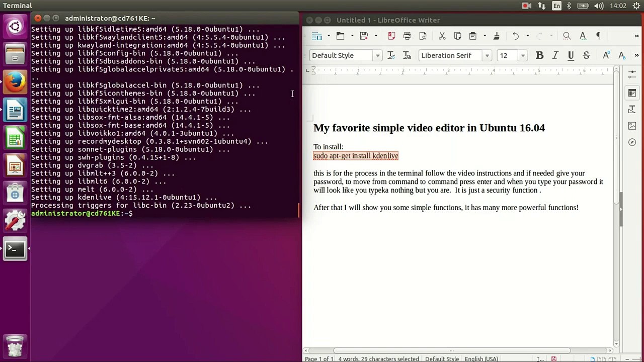This screenshot has width=644, height=362.
Task: Toggle underline formatting
Action: coord(571,55)
